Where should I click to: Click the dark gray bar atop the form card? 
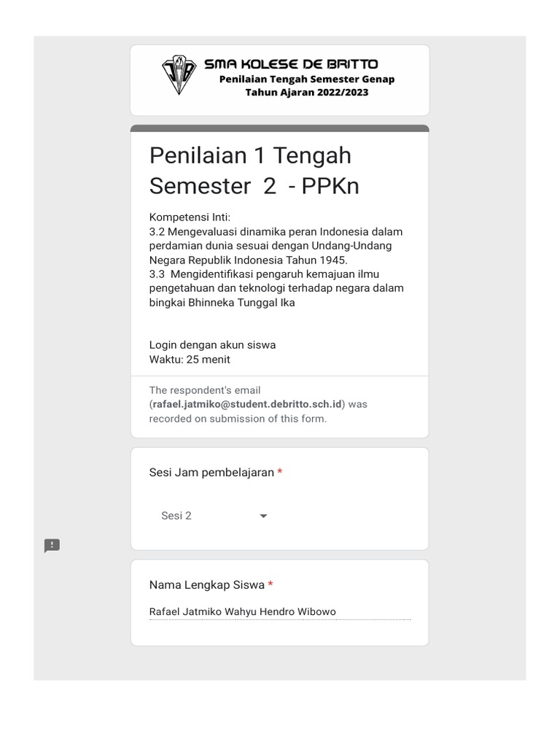280,128
